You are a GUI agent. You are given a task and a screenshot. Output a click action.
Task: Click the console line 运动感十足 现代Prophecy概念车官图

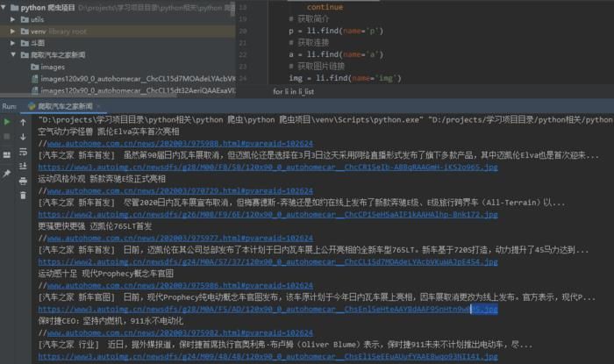106,274
